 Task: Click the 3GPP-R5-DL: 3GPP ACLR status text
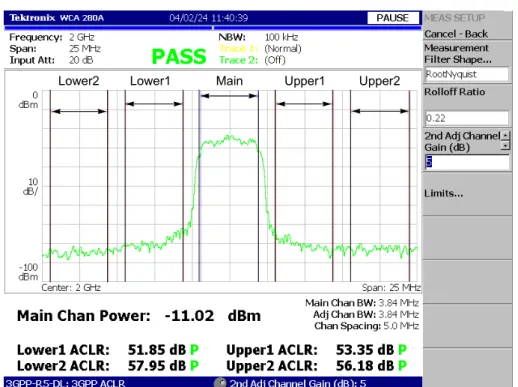click(x=65, y=383)
